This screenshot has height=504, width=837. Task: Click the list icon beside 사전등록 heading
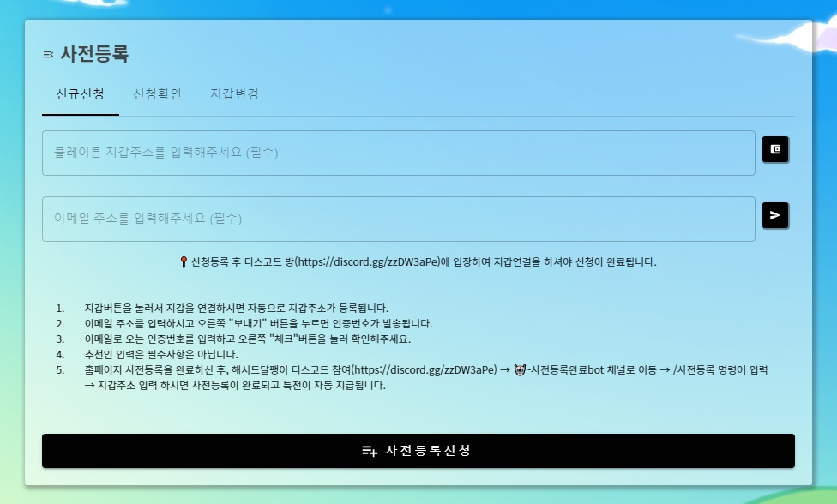tap(48, 54)
